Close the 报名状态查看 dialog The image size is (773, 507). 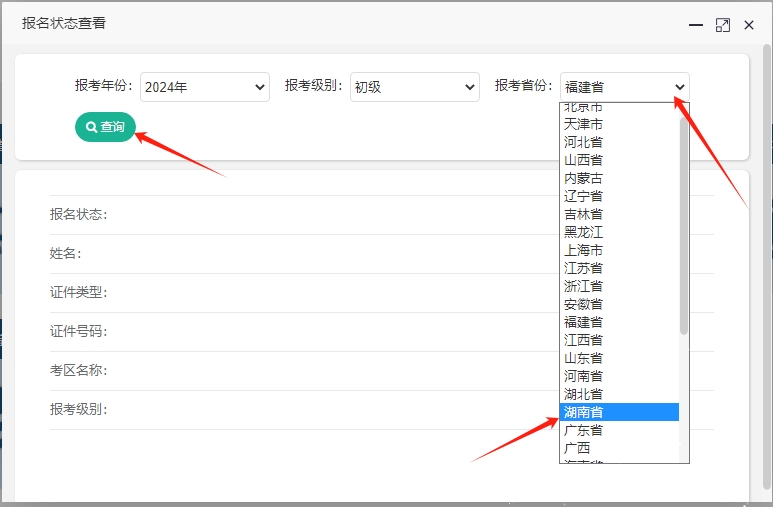(749, 25)
